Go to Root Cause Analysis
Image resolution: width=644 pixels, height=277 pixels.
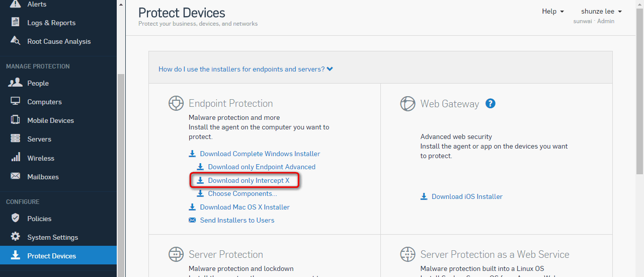pyautogui.click(x=58, y=41)
